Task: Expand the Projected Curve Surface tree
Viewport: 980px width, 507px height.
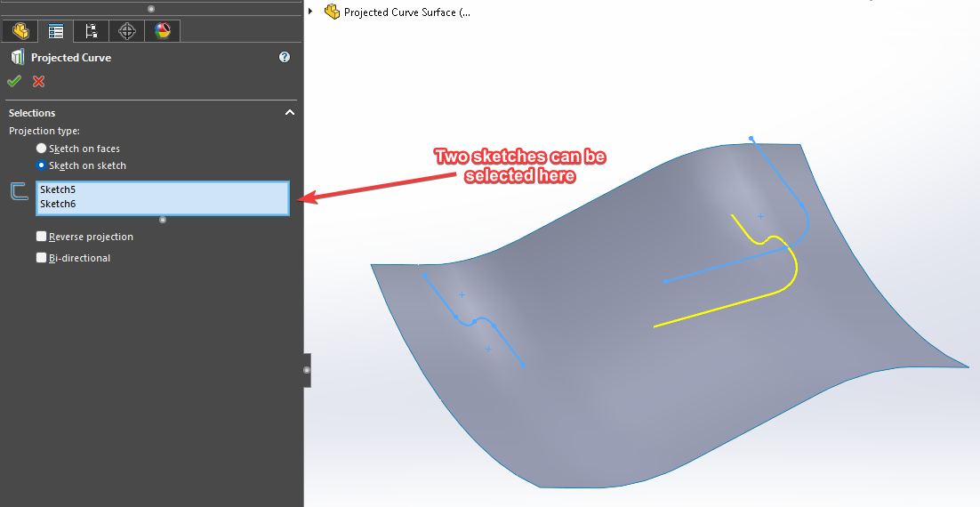Action: point(310,12)
